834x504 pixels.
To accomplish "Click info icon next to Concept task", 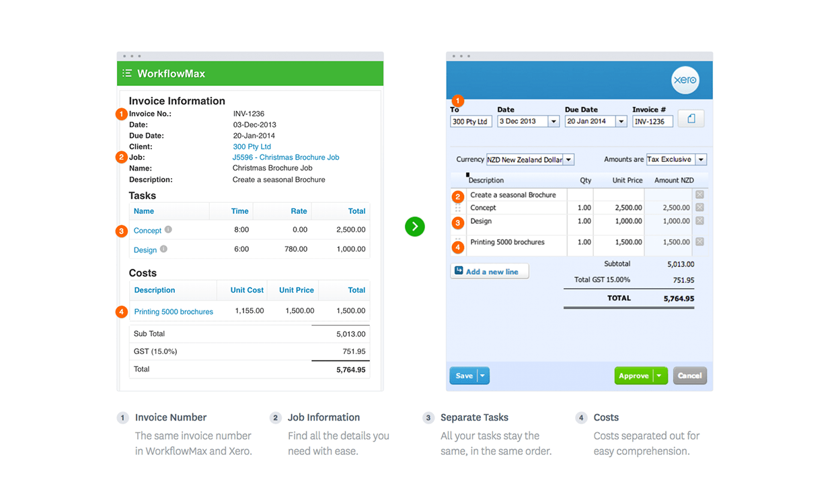I will coord(168,230).
